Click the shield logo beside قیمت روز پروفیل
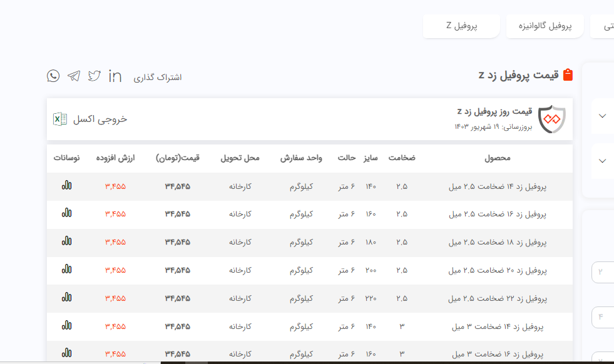This screenshot has width=614, height=364. click(x=551, y=119)
